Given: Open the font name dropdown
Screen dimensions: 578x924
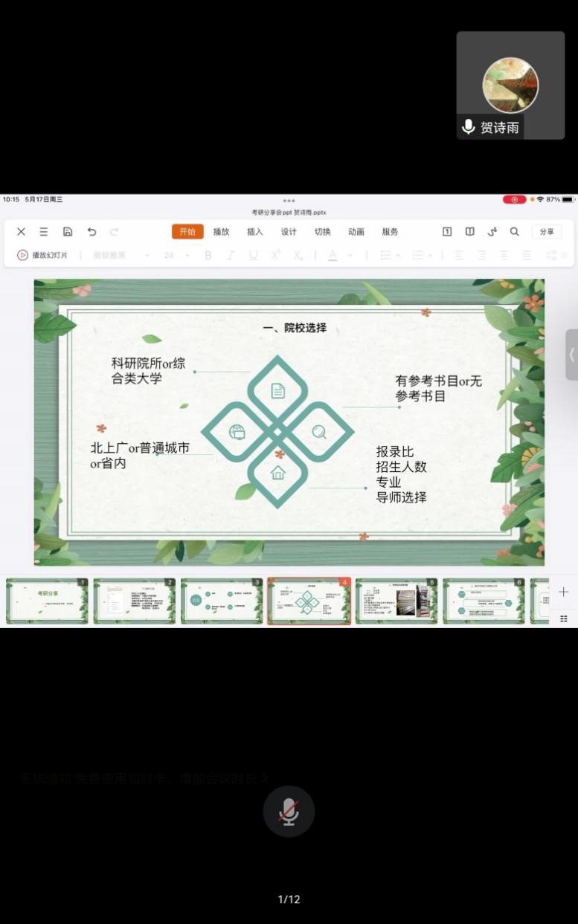Looking at the screenshot, I should click(x=121, y=256).
